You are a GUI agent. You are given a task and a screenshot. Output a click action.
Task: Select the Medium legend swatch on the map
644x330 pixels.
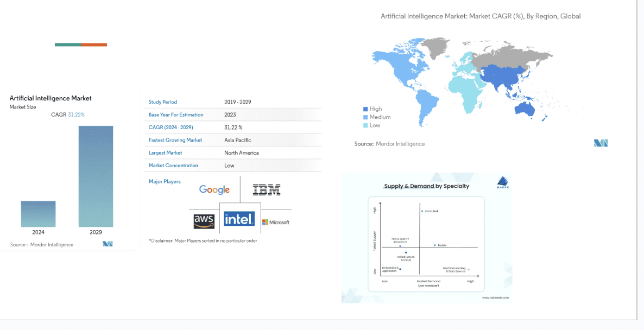pyautogui.click(x=365, y=117)
